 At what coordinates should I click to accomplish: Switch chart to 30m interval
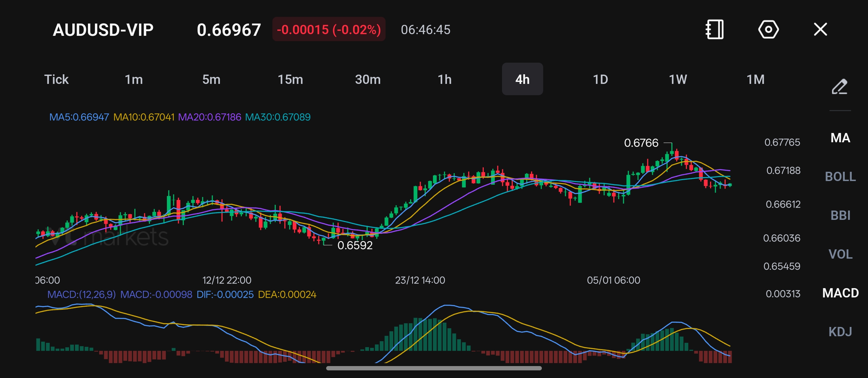pyautogui.click(x=368, y=80)
